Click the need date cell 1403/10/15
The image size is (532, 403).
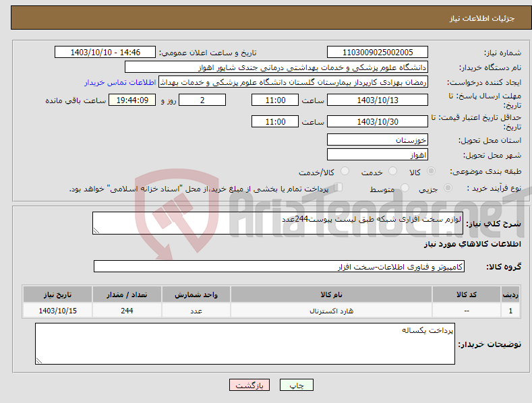tap(58, 311)
